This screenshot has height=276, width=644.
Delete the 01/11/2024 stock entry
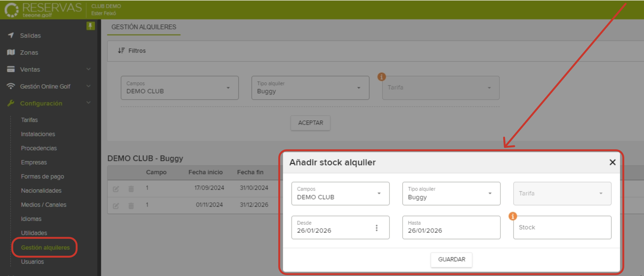tap(131, 206)
